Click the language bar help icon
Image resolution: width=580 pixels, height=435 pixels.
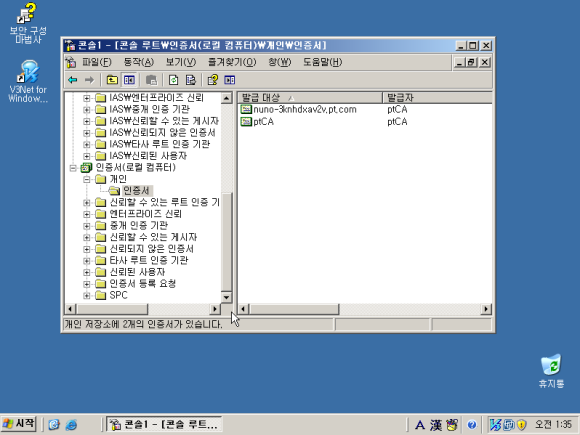point(472,425)
